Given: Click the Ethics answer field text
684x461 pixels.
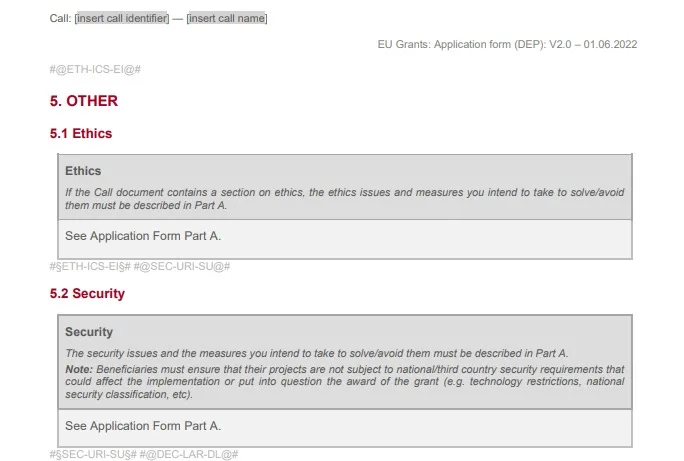Looking at the screenshot, I should [143, 236].
